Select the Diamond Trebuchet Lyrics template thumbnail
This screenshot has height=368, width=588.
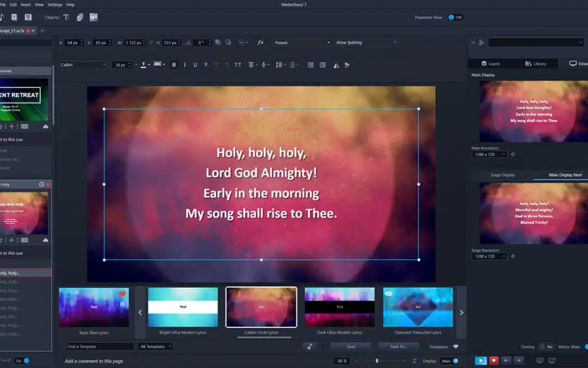point(418,307)
